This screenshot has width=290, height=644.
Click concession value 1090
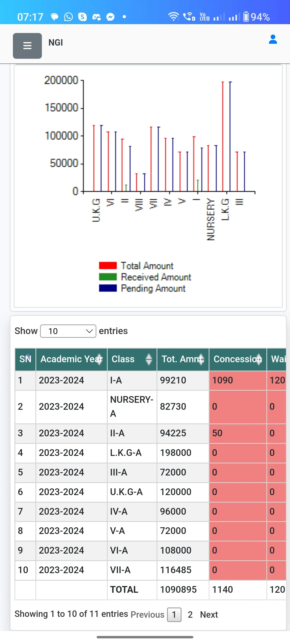pyautogui.click(x=222, y=380)
